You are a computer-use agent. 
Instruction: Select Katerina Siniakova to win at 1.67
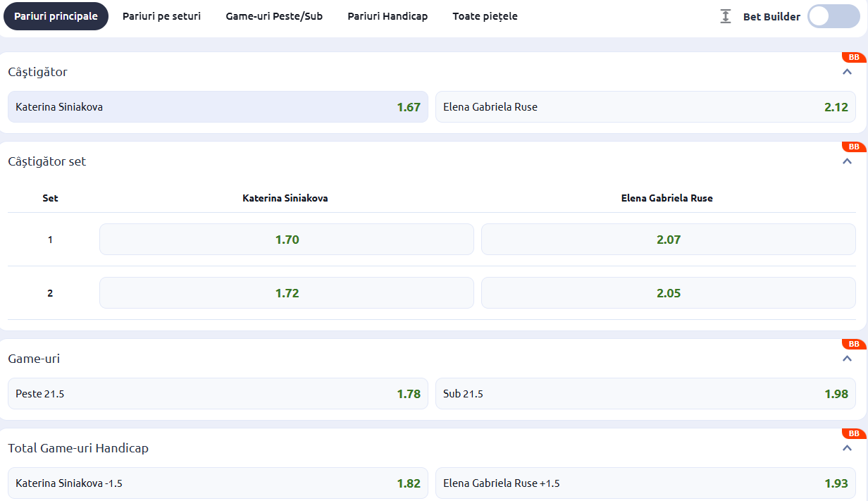[x=218, y=107]
